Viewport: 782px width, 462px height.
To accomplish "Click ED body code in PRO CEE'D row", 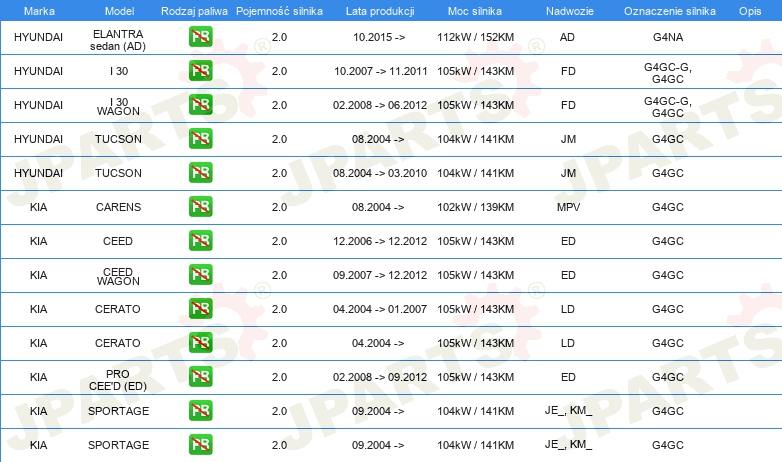I will coord(568,377).
